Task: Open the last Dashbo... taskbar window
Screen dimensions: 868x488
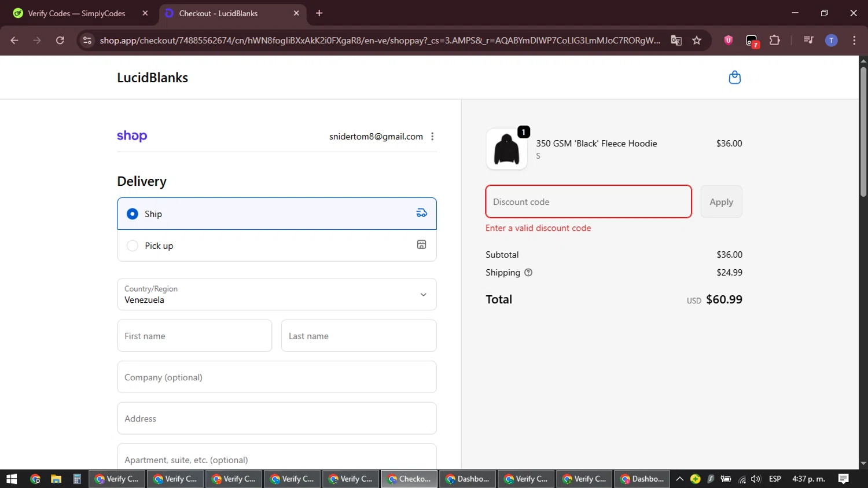Action: (x=642, y=479)
